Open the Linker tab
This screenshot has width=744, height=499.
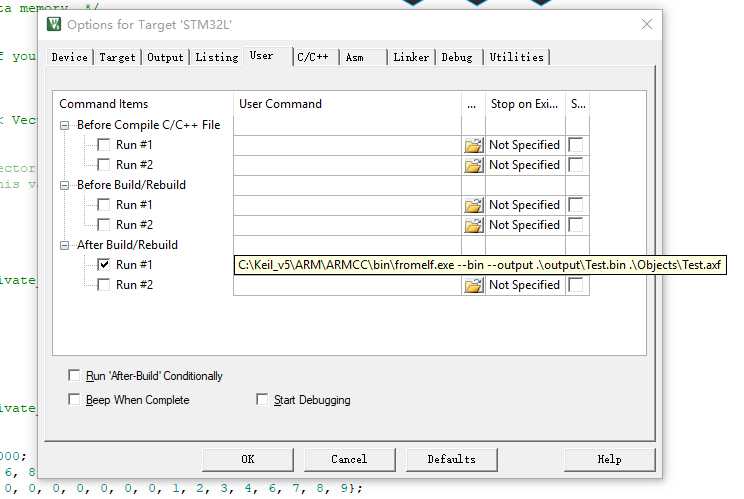[x=411, y=57]
